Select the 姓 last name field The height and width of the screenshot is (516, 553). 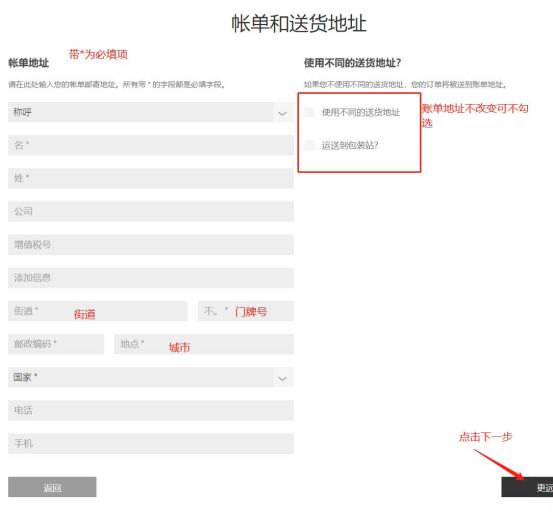[x=151, y=178]
